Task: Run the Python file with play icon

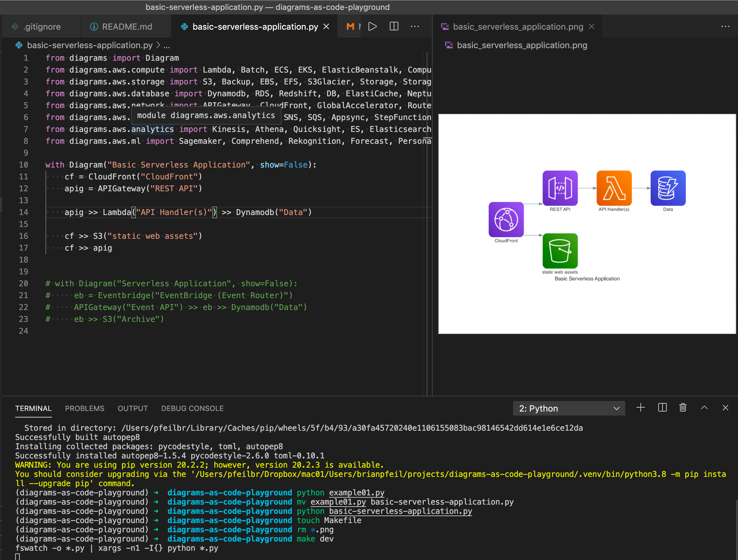Action: pos(372,26)
